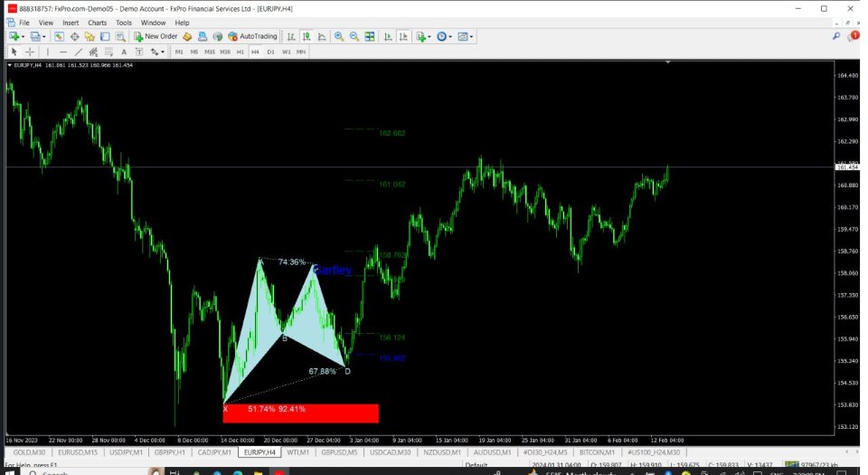Switch to M5 timeframe
The image size is (868, 475).
click(194, 52)
